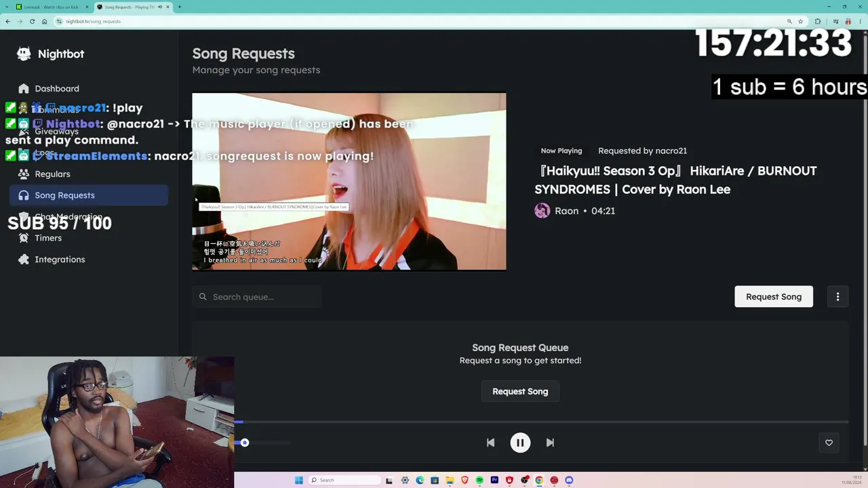Open the browser media controls icon

click(837, 21)
